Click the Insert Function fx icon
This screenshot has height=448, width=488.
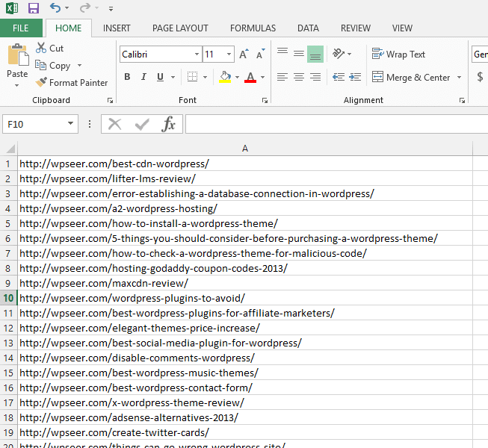point(168,124)
